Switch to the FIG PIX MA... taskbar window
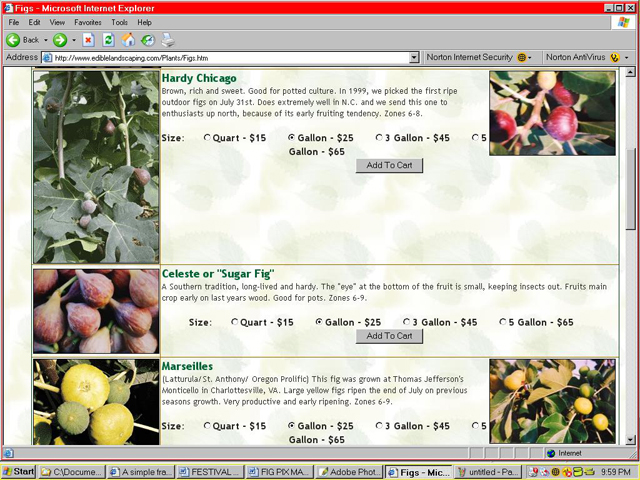This screenshot has height=480, width=640. pyautogui.click(x=280, y=472)
